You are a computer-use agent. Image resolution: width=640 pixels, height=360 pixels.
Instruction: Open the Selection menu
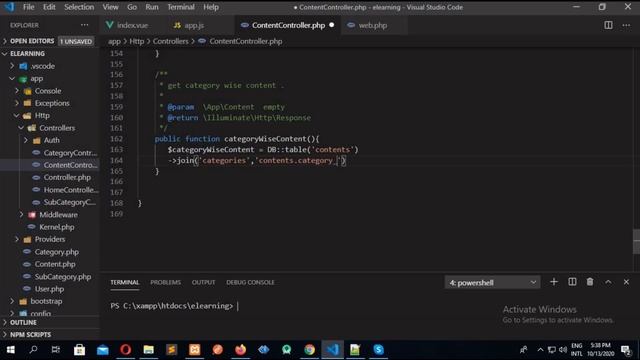click(79, 7)
